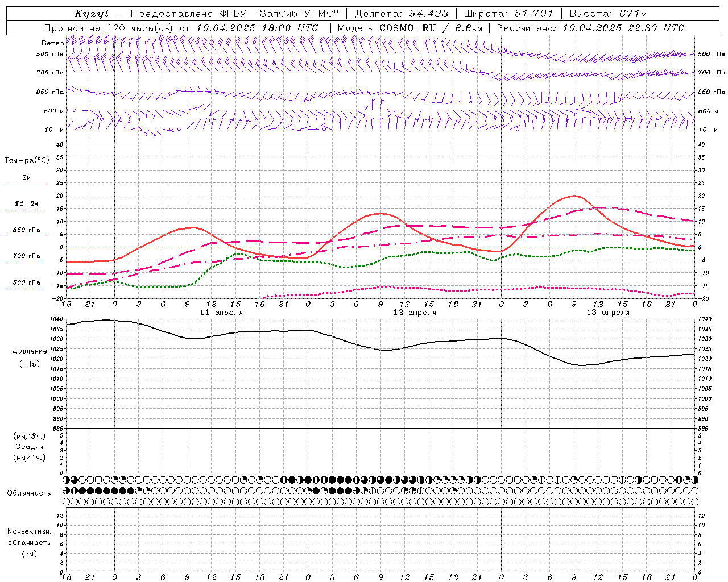Click the Давление panel label
The height and width of the screenshot is (582, 728).
coord(30,351)
